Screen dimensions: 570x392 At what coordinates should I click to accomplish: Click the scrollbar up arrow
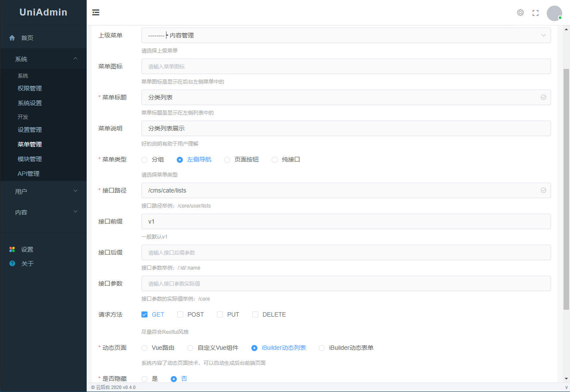(567, 29)
